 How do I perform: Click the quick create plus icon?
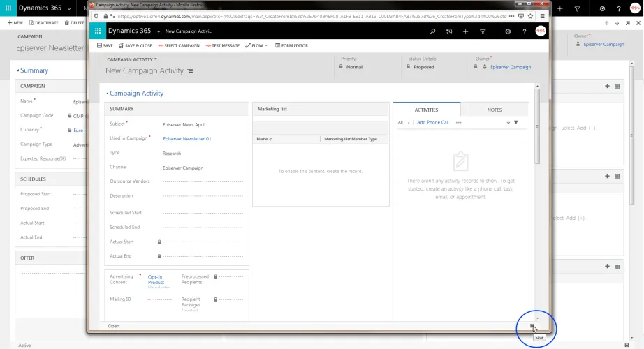point(465,31)
